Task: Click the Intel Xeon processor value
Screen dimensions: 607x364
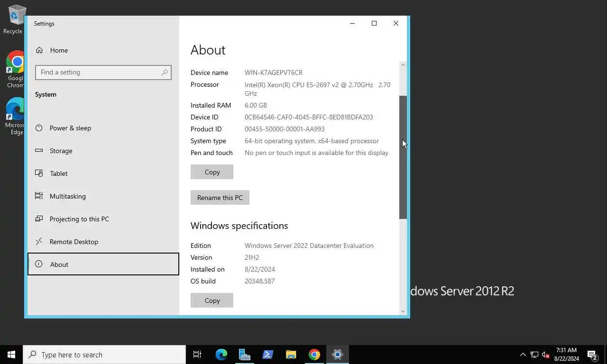Action: coord(317,89)
